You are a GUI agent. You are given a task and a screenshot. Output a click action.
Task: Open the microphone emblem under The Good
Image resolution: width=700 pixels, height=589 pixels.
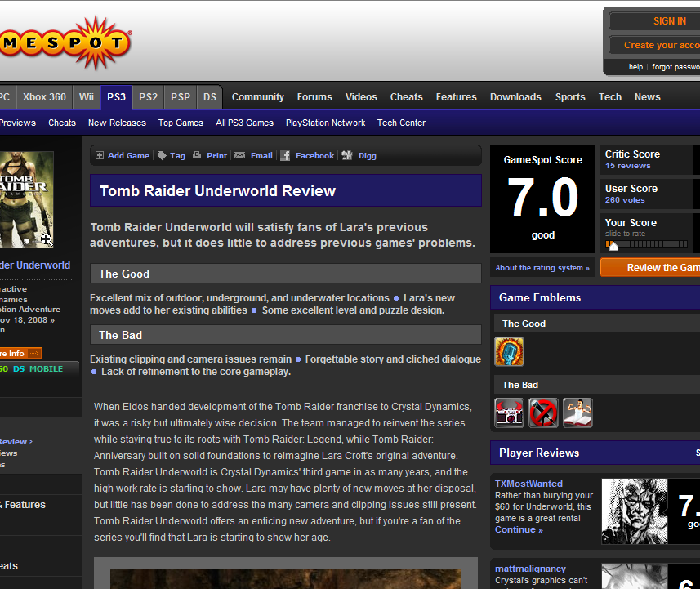point(509,351)
